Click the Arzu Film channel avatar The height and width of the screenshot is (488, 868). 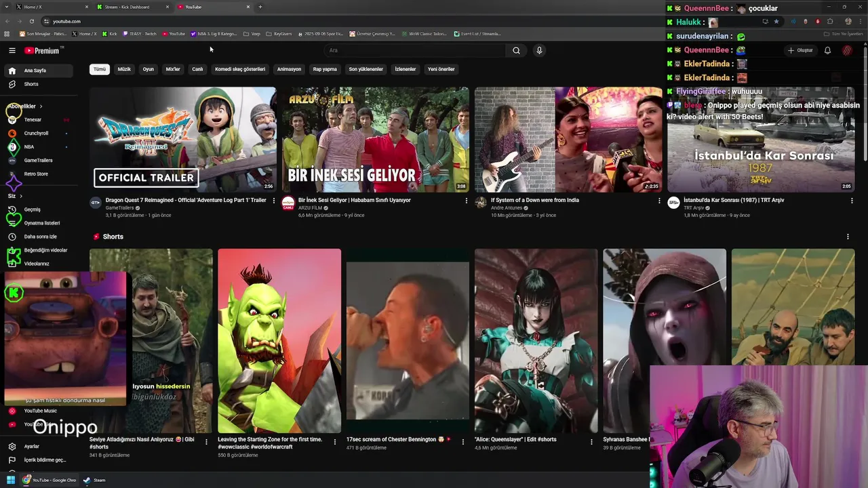(x=288, y=203)
